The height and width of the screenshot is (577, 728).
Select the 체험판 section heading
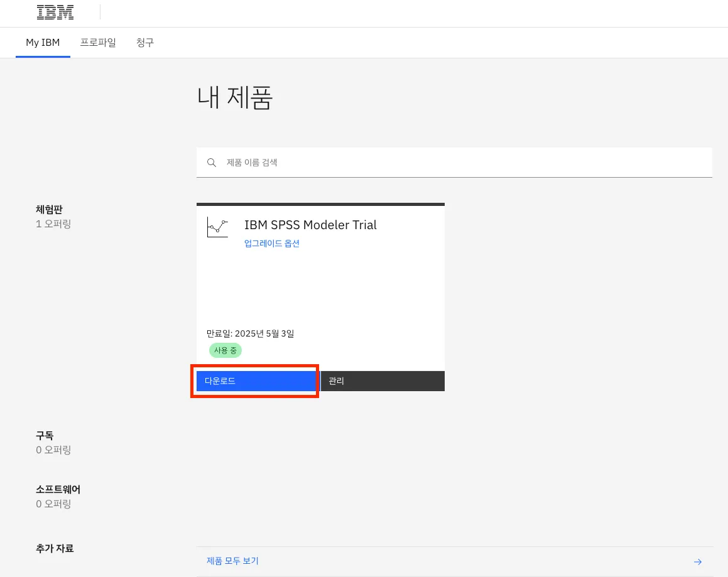(49, 209)
